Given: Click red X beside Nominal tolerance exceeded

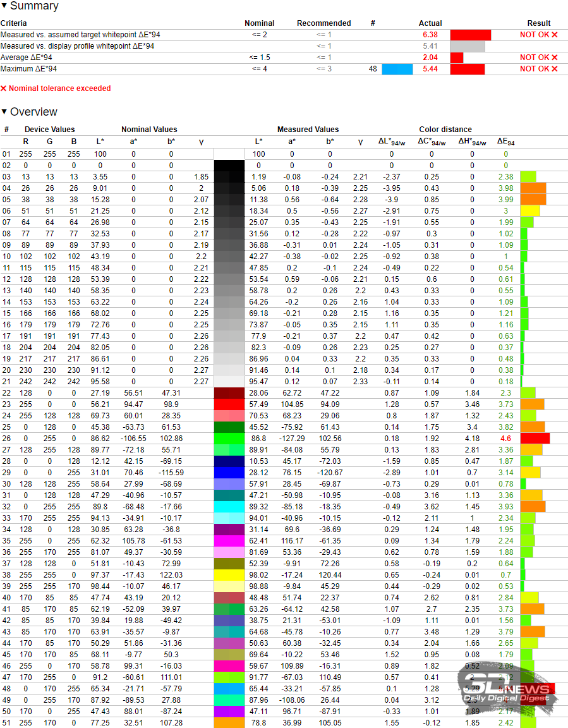Looking at the screenshot, I should coord(4,88).
